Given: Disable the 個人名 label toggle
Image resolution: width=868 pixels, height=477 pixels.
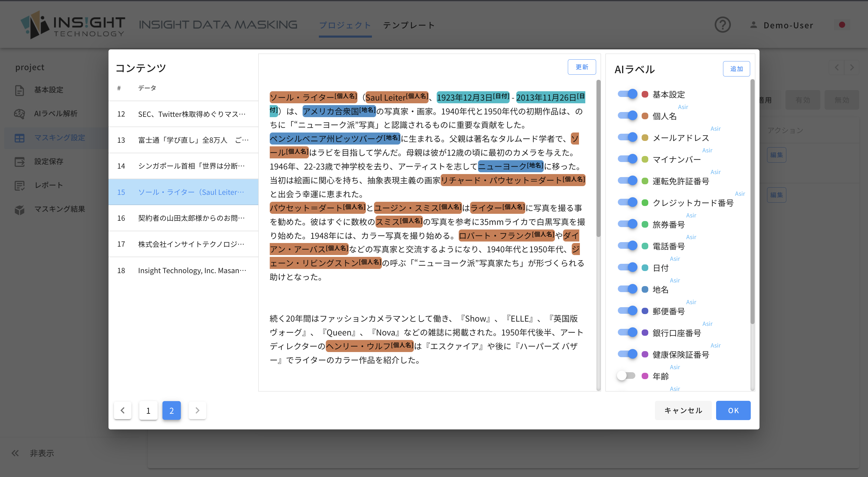Looking at the screenshot, I should coord(627,116).
